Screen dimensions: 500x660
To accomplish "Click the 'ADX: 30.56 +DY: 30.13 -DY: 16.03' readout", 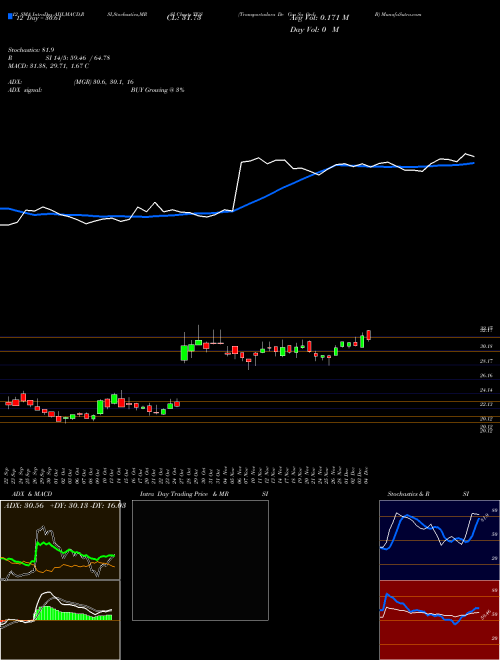I will point(65,506).
